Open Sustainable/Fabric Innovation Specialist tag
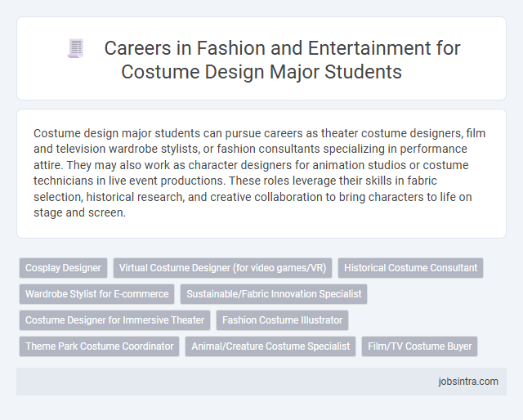This screenshot has width=523, height=420. click(x=274, y=294)
